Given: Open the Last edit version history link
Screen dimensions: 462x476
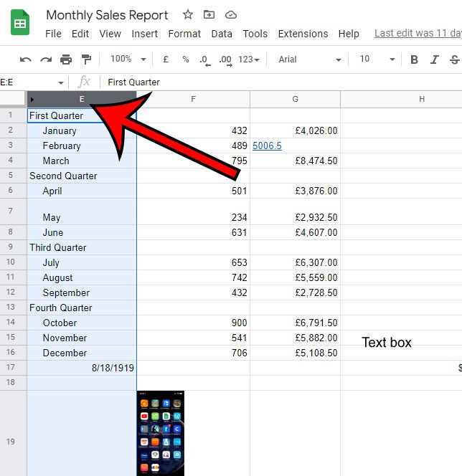Looking at the screenshot, I should (418, 34).
